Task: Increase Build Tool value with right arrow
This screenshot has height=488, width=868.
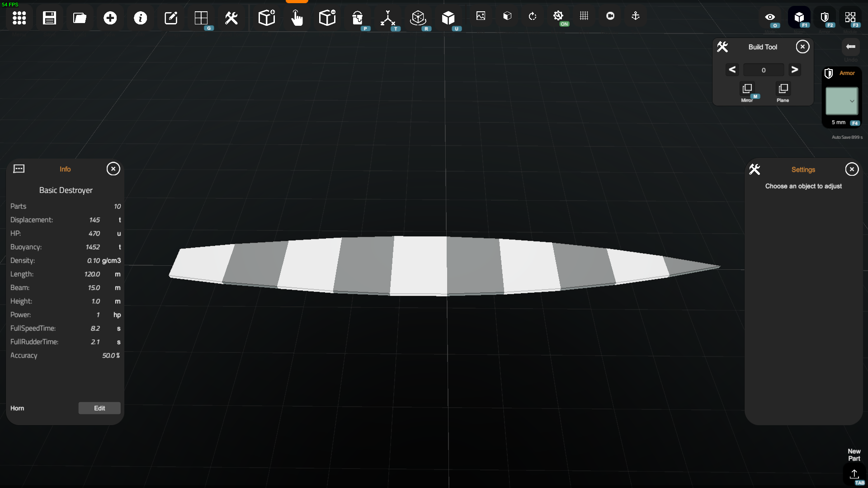Action: click(x=794, y=70)
